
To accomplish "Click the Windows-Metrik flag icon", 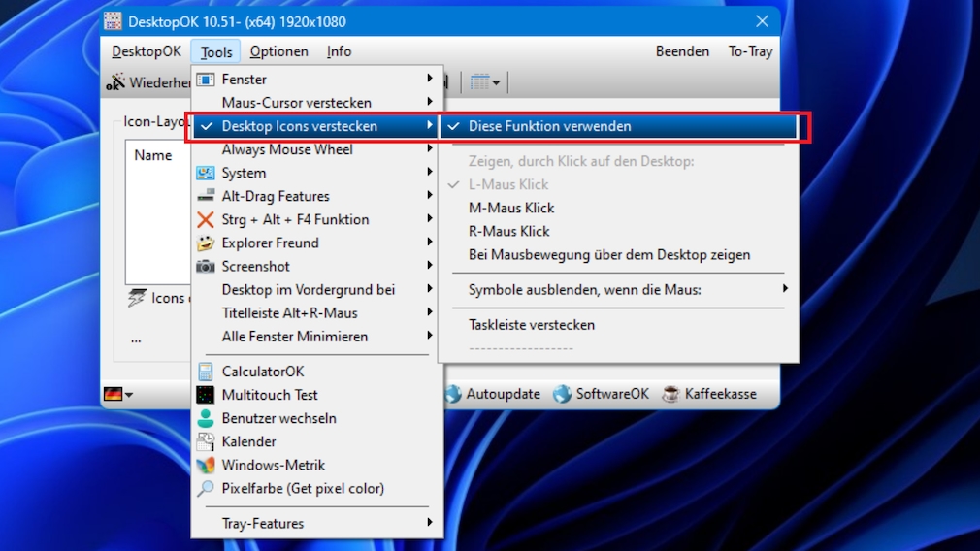I will pos(205,466).
